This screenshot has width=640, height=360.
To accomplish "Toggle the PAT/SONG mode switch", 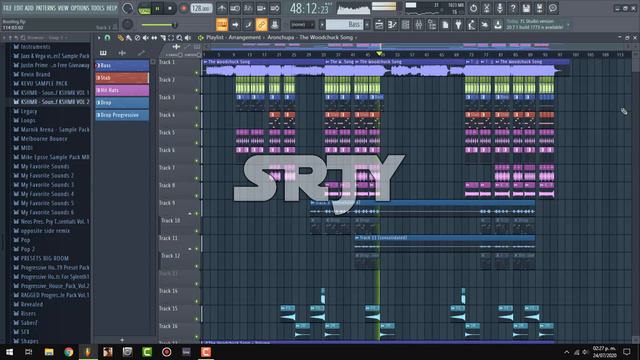I will click(144, 9).
